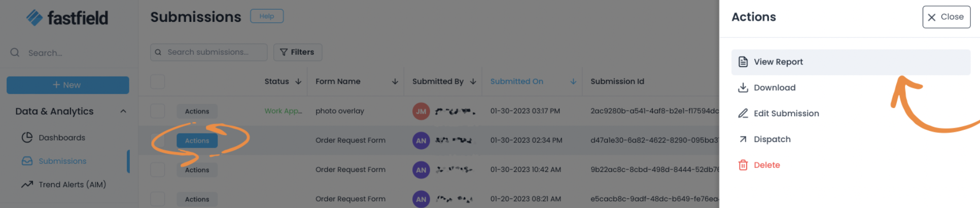Click the Dispatch arrow icon
This screenshot has width=980, height=208.
click(743, 140)
